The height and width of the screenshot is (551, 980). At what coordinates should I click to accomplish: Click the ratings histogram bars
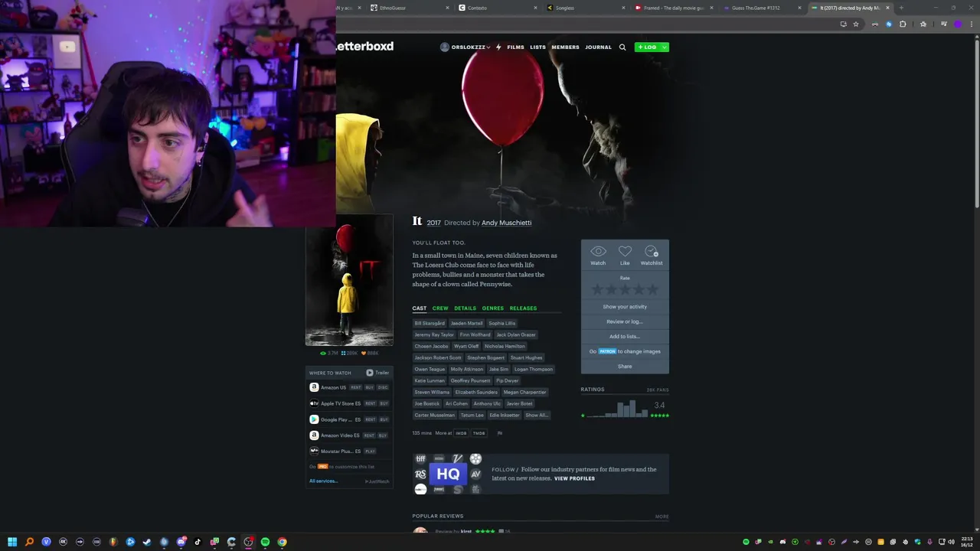pyautogui.click(x=617, y=409)
